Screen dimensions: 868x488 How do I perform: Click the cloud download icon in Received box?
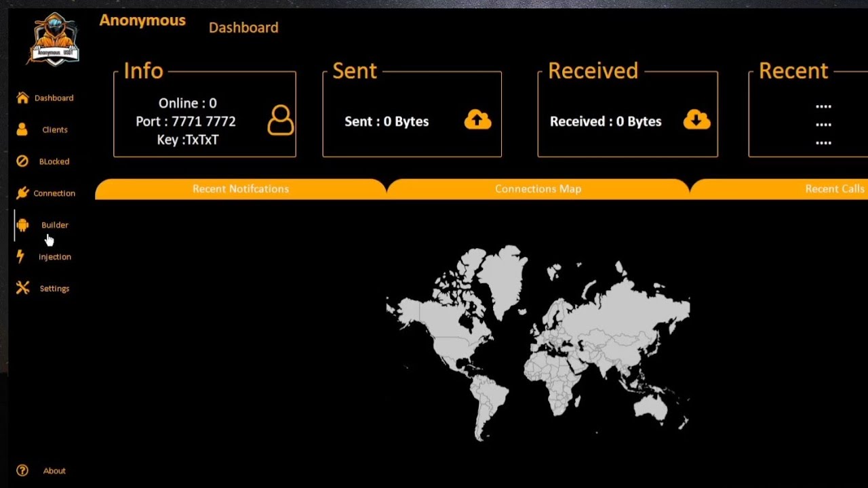click(696, 119)
